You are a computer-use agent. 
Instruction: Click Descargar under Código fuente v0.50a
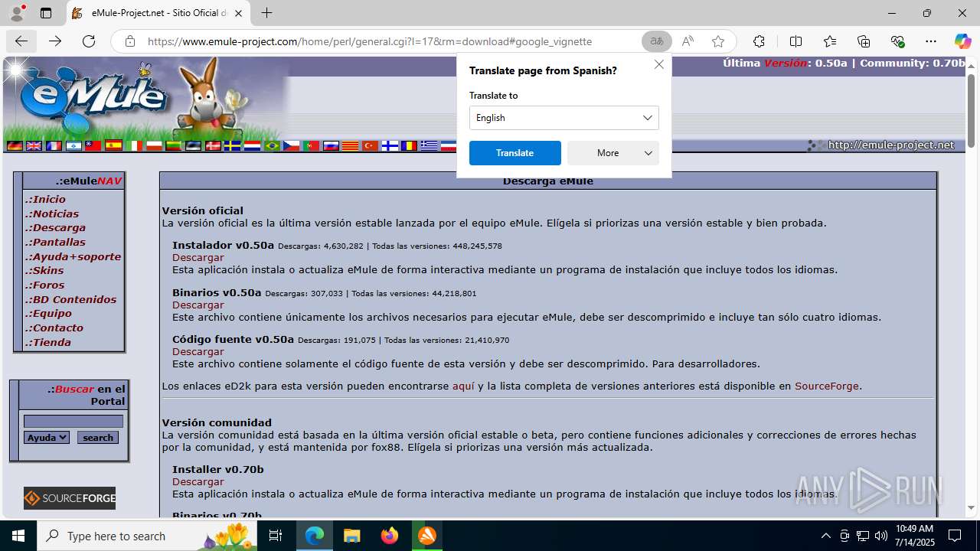[x=198, y=352]
